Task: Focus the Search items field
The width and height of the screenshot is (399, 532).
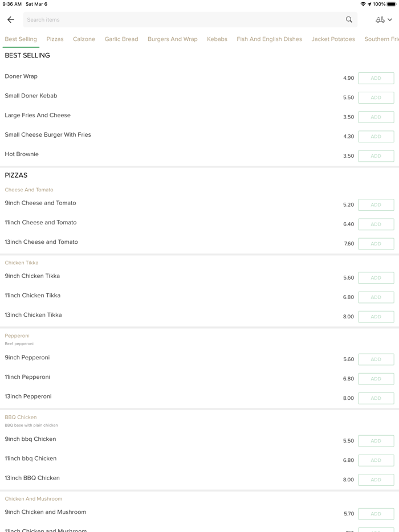Action: 182,20
